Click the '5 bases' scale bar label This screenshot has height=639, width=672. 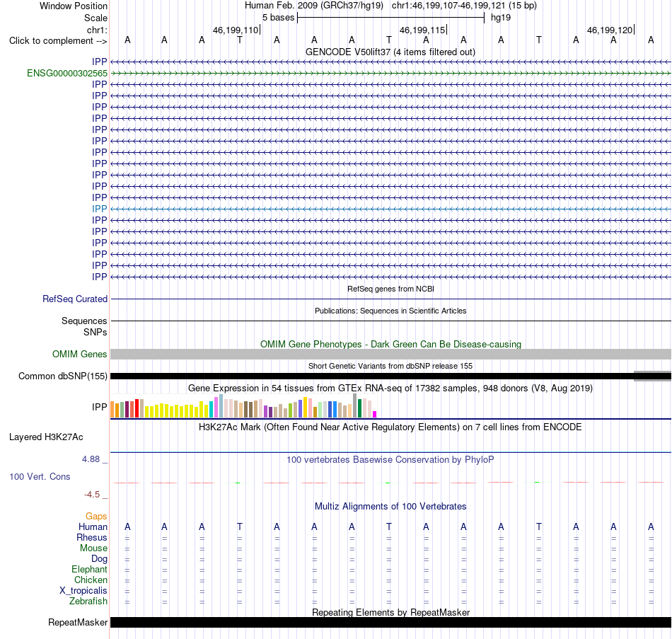click(x=278, y=18)
